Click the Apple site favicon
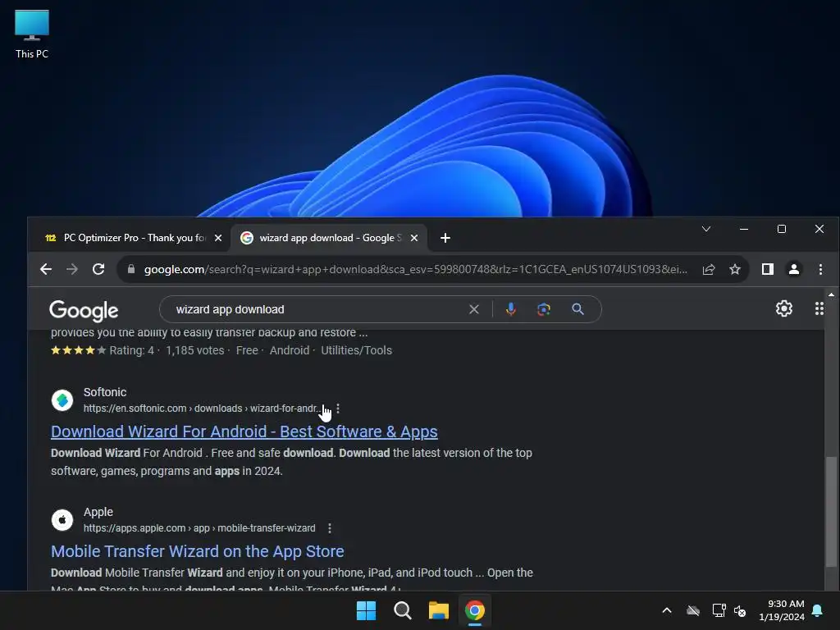This screenshot has width=840, height=630. (62, 519)
